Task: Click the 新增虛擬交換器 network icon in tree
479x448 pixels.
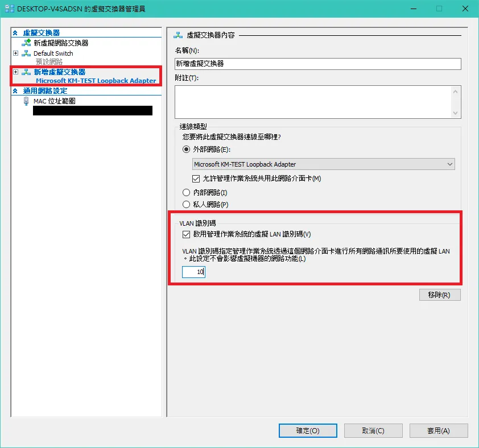Action: [26, 72]
